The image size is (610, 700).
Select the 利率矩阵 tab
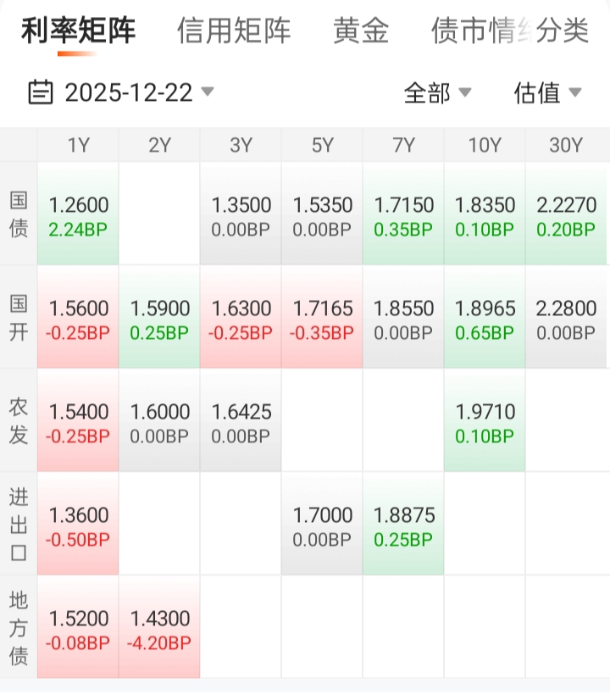[x=78, y=31]
